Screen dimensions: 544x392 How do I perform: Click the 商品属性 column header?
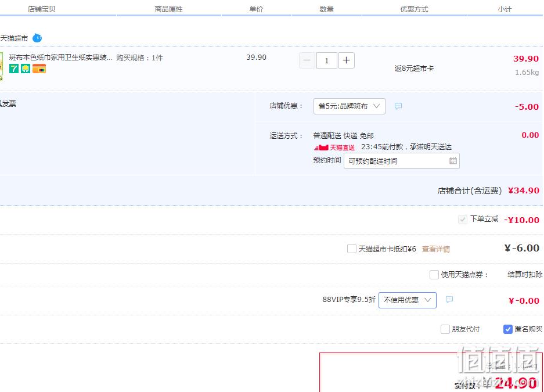[x=168, y=9]
